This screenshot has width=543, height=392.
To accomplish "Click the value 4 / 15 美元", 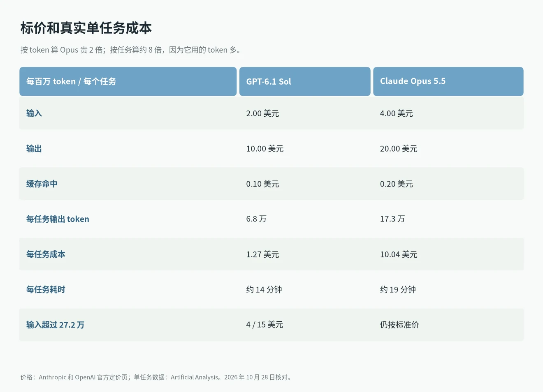I will 265,325.
